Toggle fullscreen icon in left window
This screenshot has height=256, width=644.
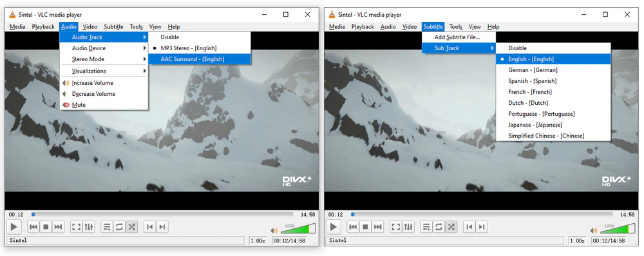coord(77,226)
